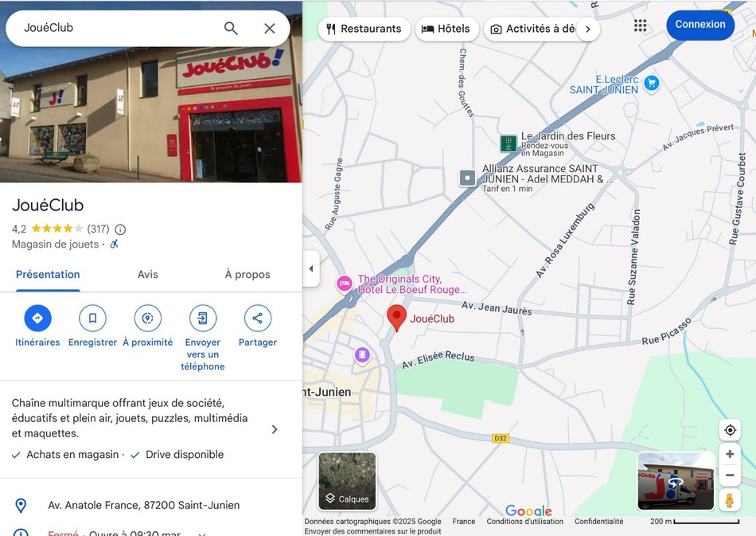This screenshot has width=756, height=536.
Task: Center map on my location
Action: 730,430
